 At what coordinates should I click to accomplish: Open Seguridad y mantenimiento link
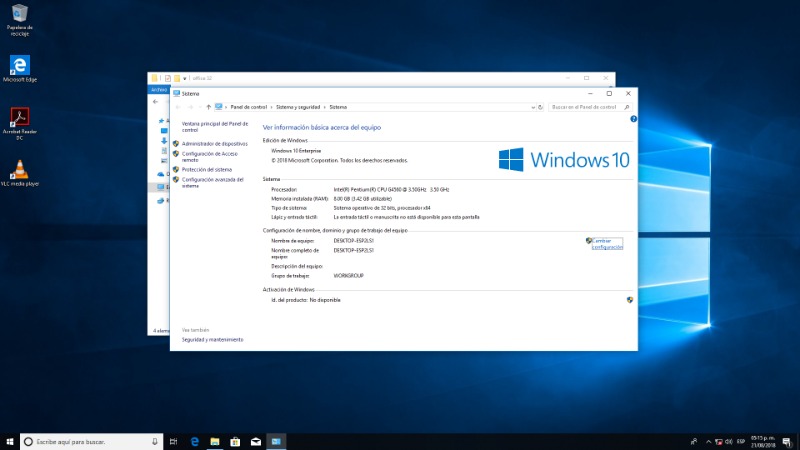tap(212, 339)
